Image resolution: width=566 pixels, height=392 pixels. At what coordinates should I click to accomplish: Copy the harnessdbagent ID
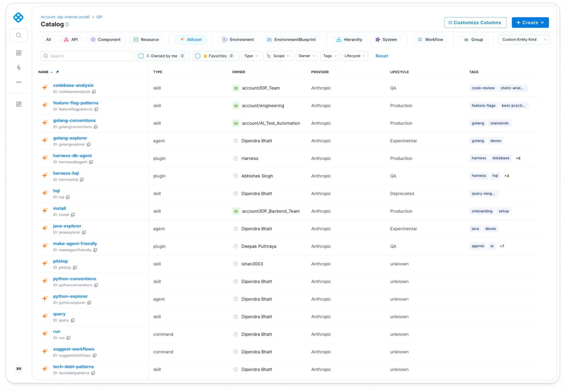[x=91, y=162]
